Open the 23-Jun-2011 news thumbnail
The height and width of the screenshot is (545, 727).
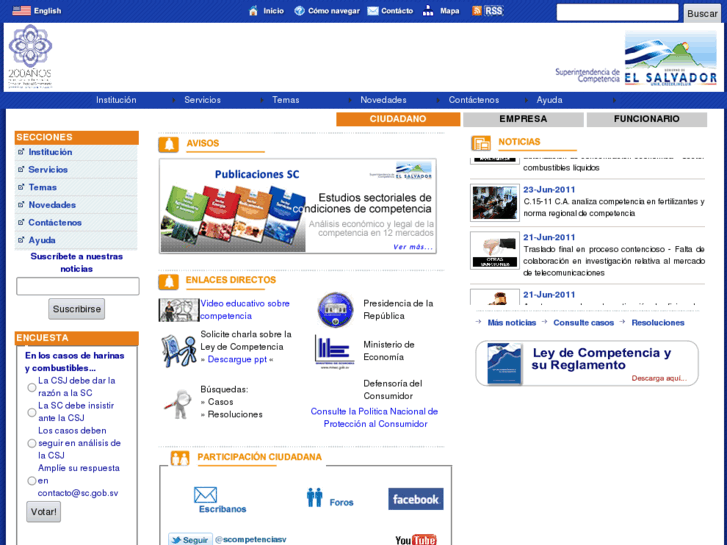coord(495,203)
